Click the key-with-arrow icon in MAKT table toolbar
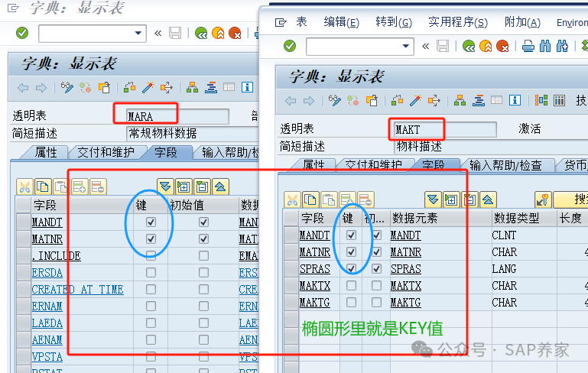This screenshot has height=373, width=588. (x=543, y=199)
